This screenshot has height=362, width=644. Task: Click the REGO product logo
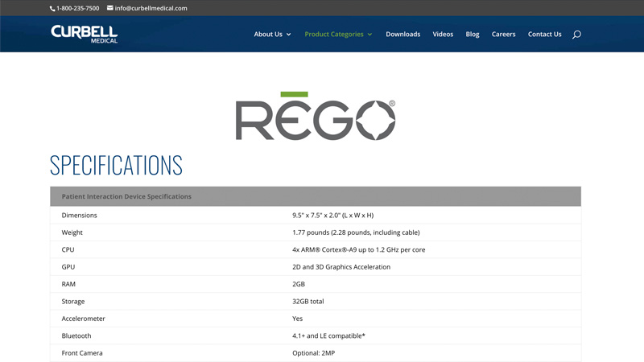[x=316, y=116]
